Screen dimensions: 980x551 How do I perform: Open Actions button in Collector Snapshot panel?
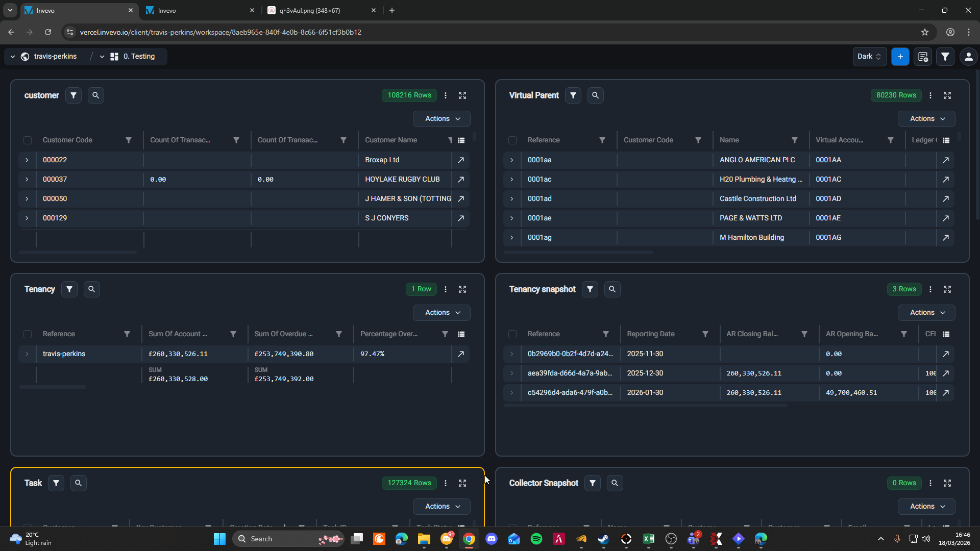[926, 506]
